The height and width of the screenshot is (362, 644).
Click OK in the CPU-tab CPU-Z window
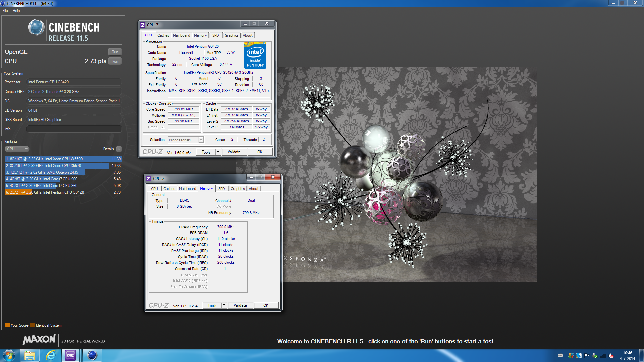[x=260, y=152]
